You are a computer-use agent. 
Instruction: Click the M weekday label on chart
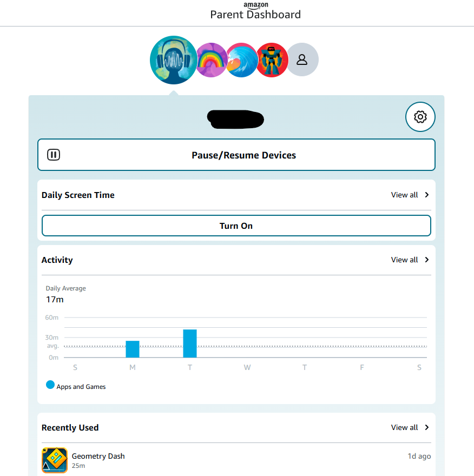coord(133,368)
